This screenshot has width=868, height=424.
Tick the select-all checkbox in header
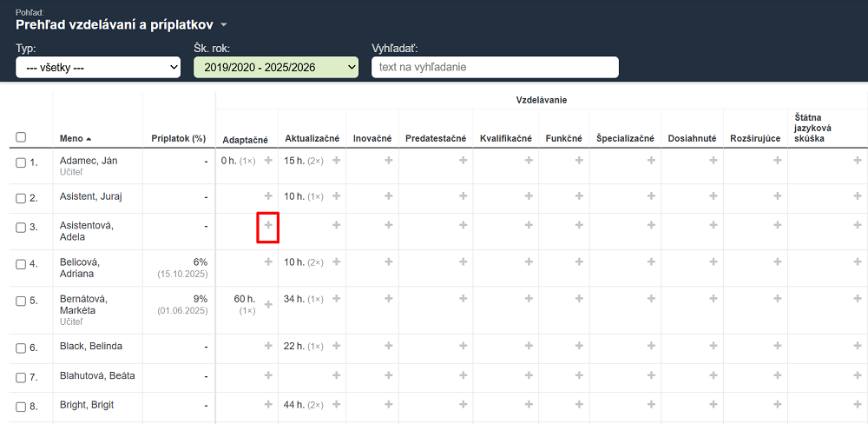click(21, 137)
